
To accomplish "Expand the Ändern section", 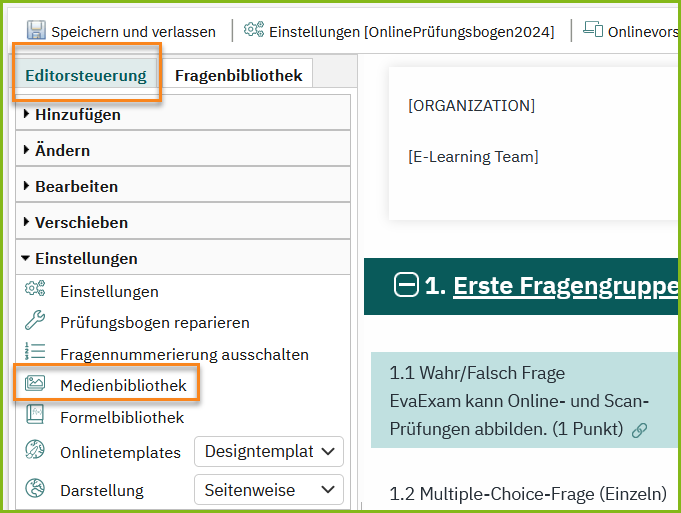I will [x=183, y=150].
